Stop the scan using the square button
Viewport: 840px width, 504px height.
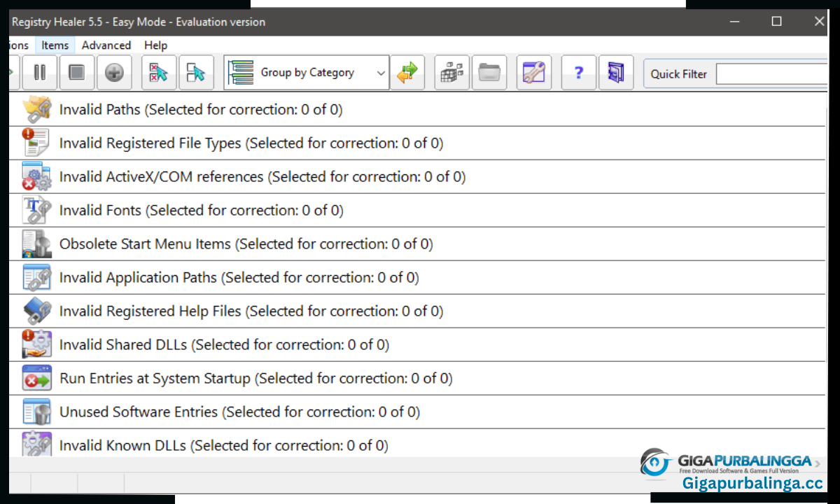pos(77,73)
